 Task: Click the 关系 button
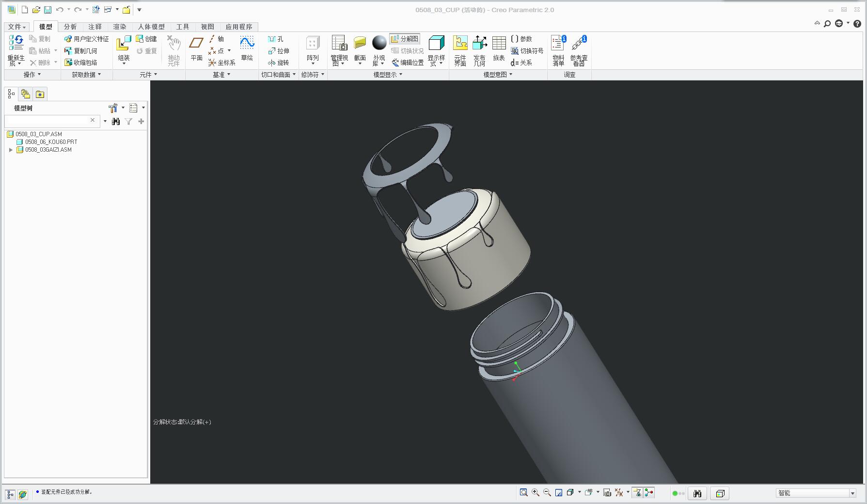(x=521, y=63)
